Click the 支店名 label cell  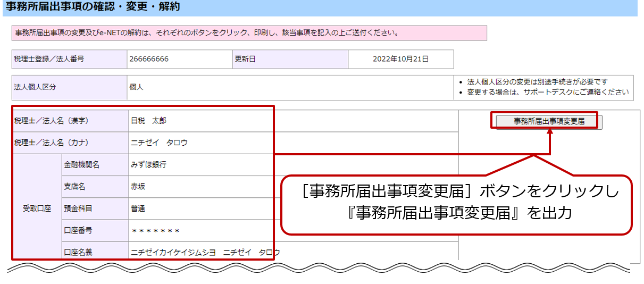pos(74,187)
